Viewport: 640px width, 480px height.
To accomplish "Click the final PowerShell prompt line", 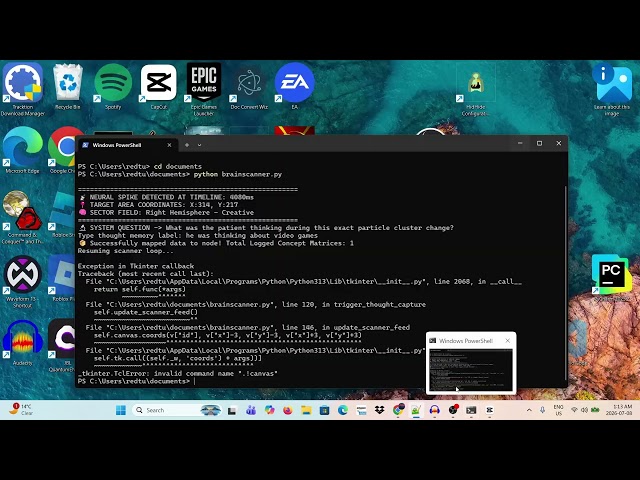I will [136, 381].
